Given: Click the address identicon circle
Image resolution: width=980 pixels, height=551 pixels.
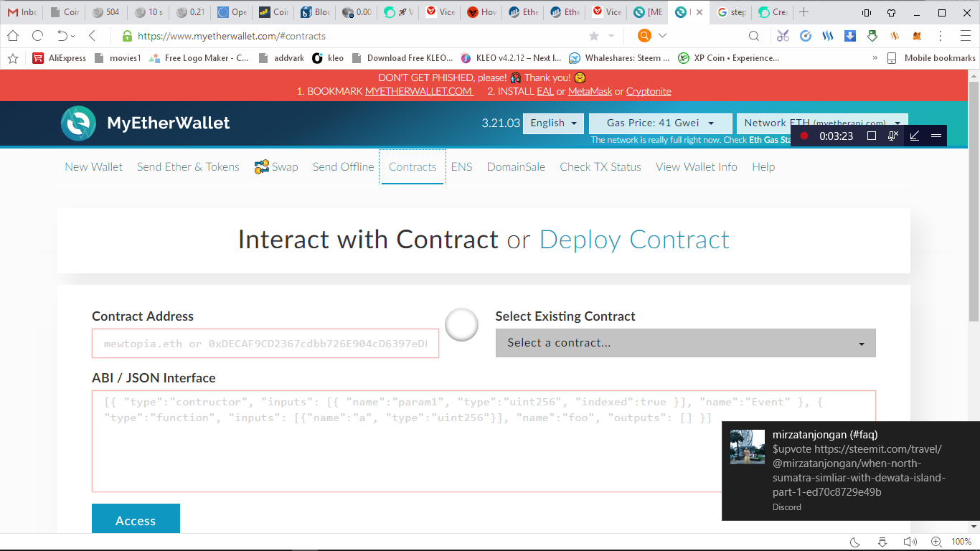Looking at the screenshot, I should (x=461, y=326).
